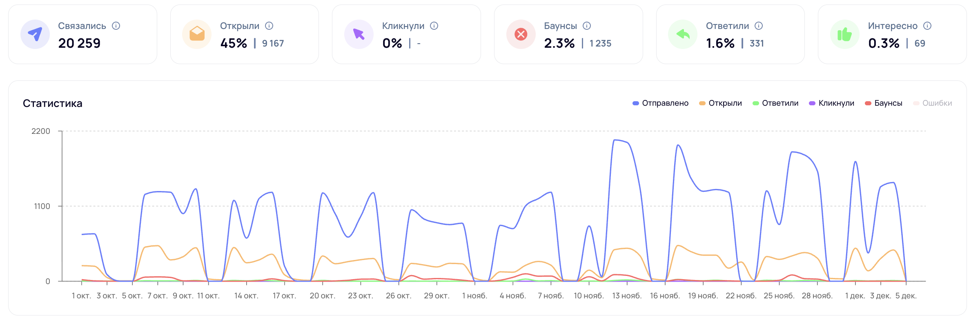Click the thumbs-up Интересно icon
The height and width of the screenshot is (320, 980).
coord(845,34)
